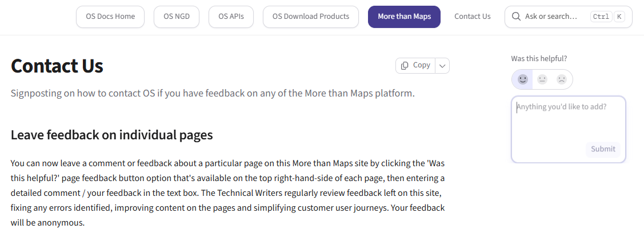644x241 pixels.
Task: Expand the Copy options dropdown arrow
Action: 442,66
